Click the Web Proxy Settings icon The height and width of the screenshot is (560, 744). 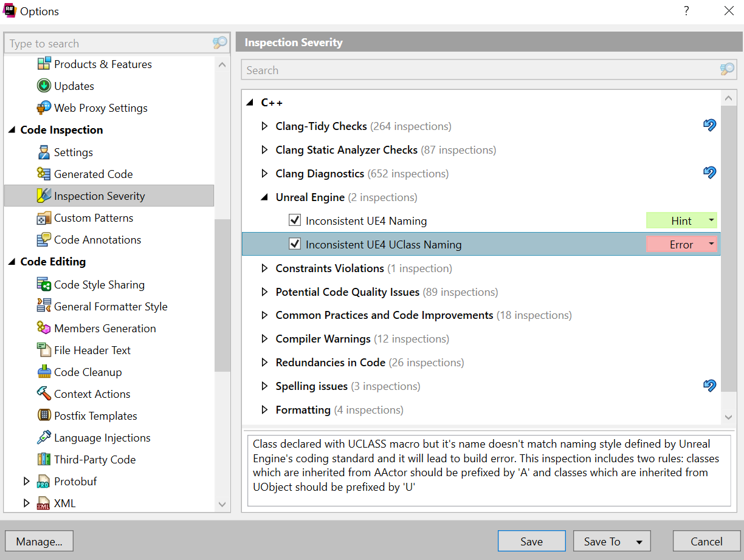tap(44, 108)
